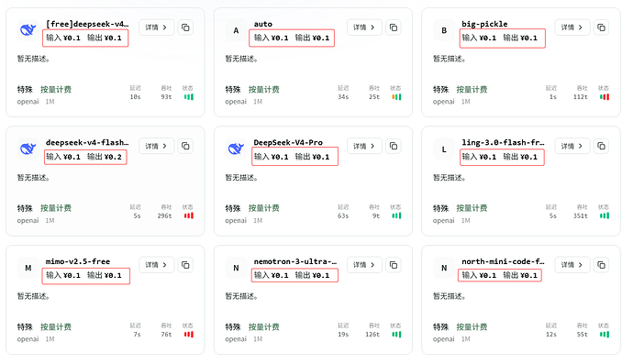633x364 pixels.
Task: Click 按量计费 tag on mimo-v2.5-free card
Action: coord(56,327)
